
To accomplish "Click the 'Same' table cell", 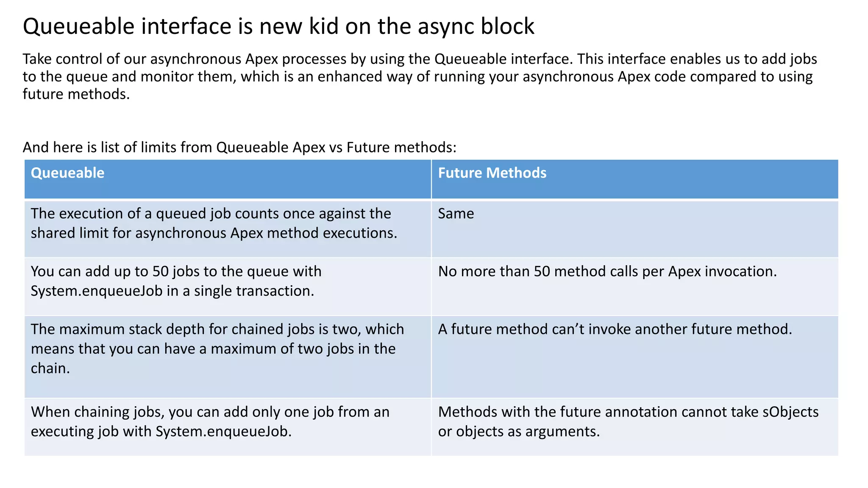I will (x=635, y=229).
